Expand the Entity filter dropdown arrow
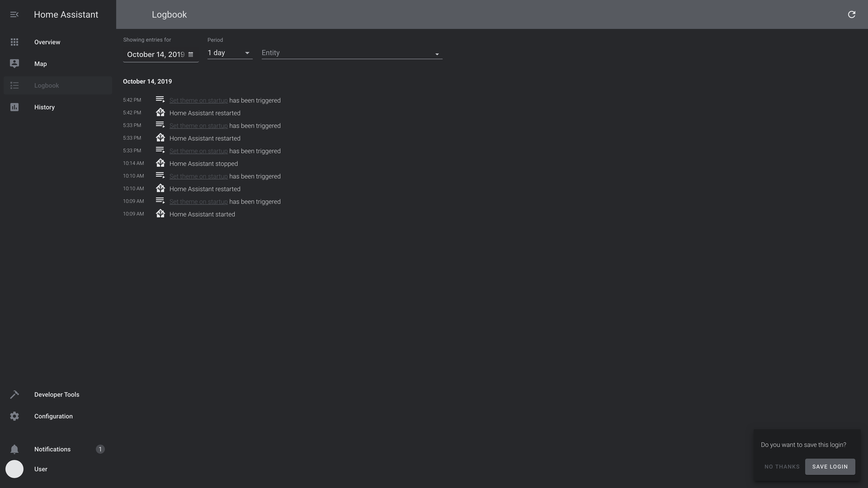This screenshot has width=868, height=488. pos(437,54)
